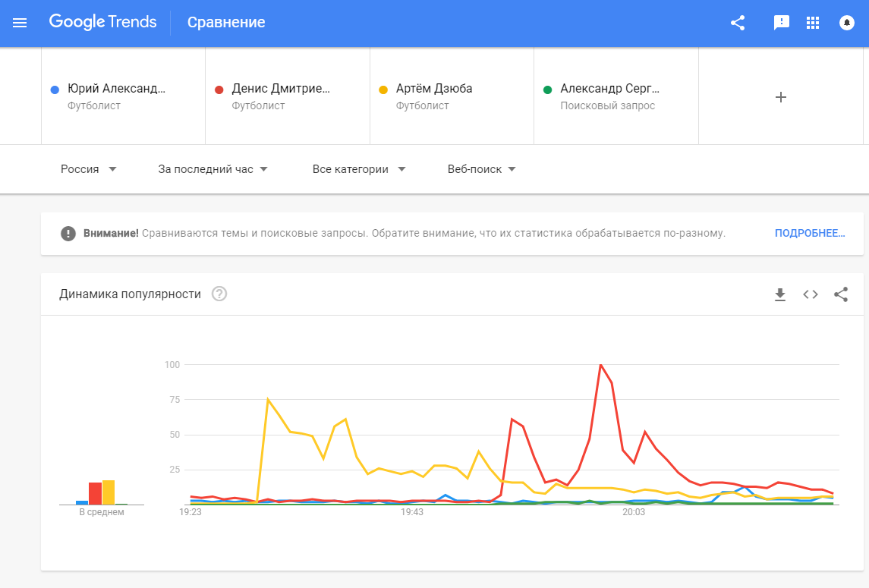
Task: Add a new comparison term
Action: click(x=780, y=97)
